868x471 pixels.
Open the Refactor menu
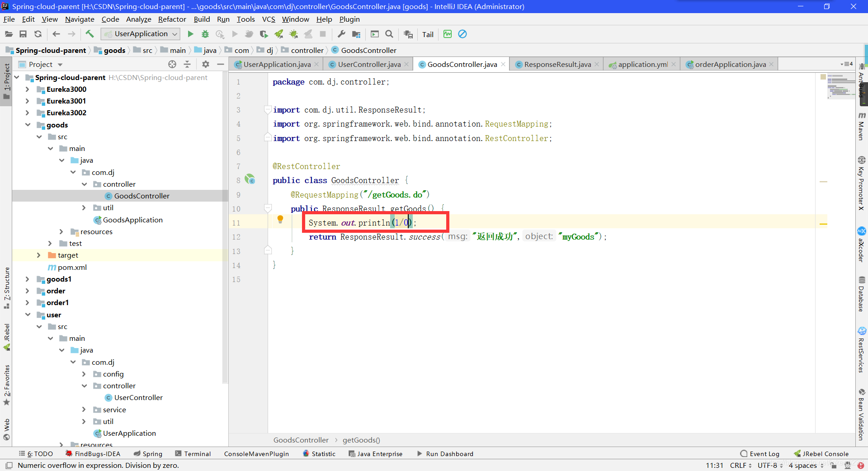coord(172,19)
